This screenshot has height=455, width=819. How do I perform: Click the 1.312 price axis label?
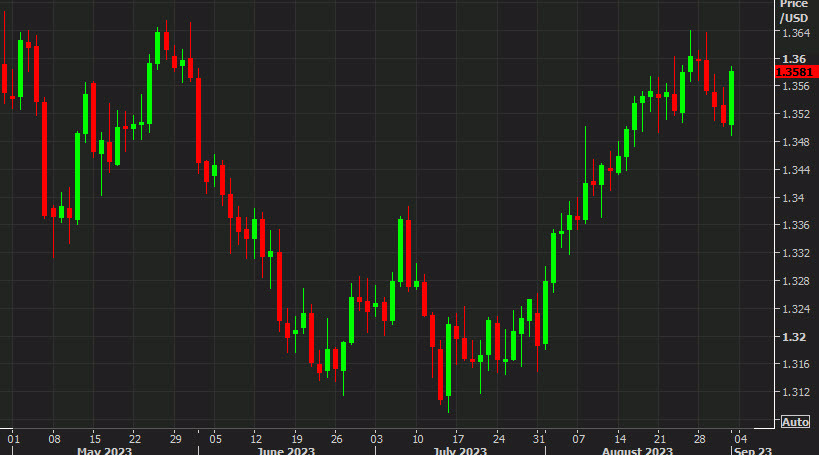click(x=796, y=392)
